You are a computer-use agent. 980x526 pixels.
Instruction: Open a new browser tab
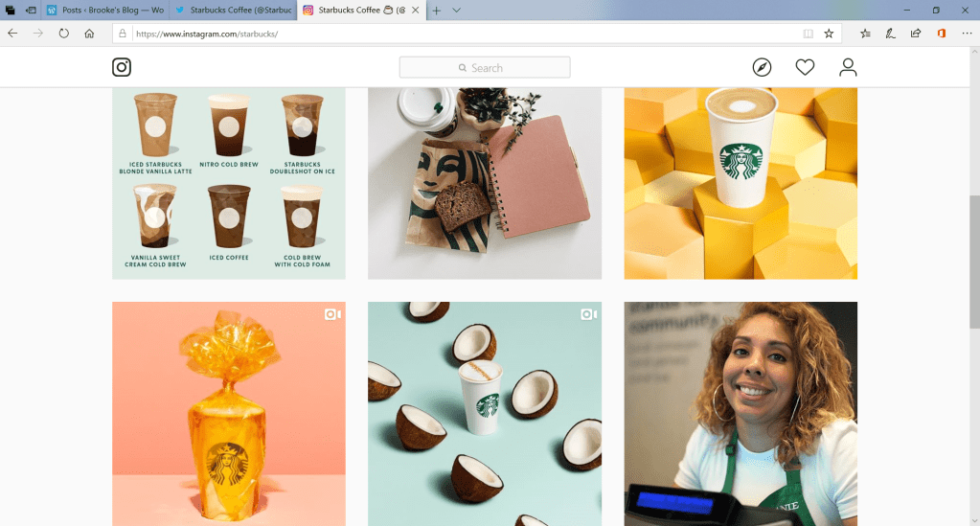pyautogui.click(x=436, y=10)
